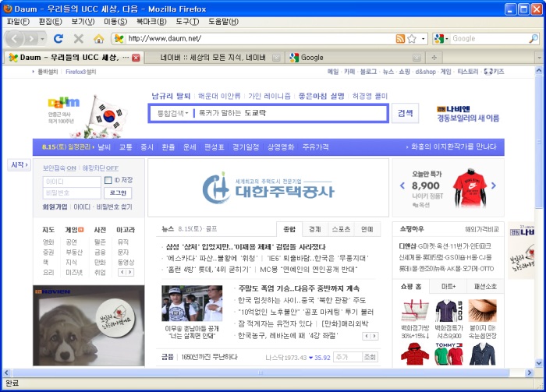Screen dimensions: 546x392
Task: Open the 보기(V) menu
Action: pos(83,22)
